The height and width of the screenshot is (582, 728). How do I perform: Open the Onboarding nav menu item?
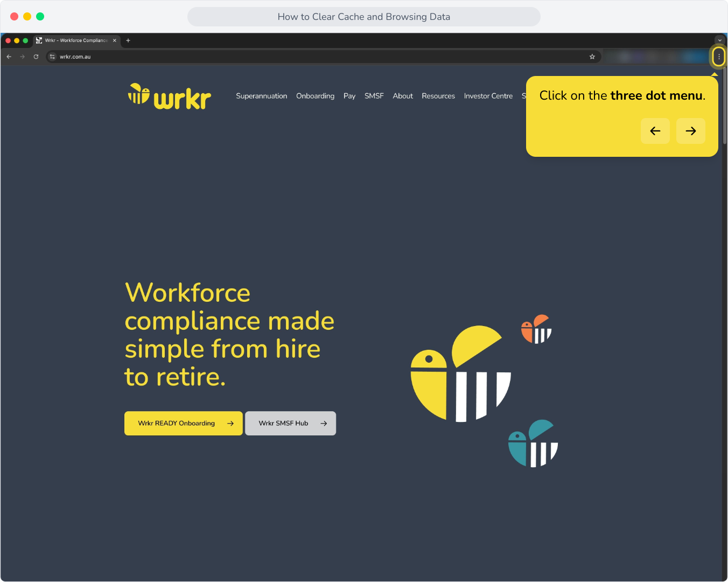[316, 96]
